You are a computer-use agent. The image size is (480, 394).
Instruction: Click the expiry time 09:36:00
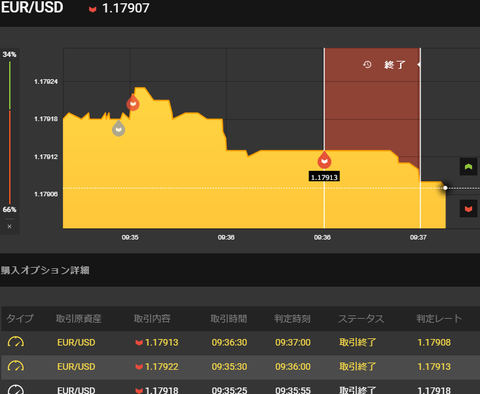(x=293, y=366)
